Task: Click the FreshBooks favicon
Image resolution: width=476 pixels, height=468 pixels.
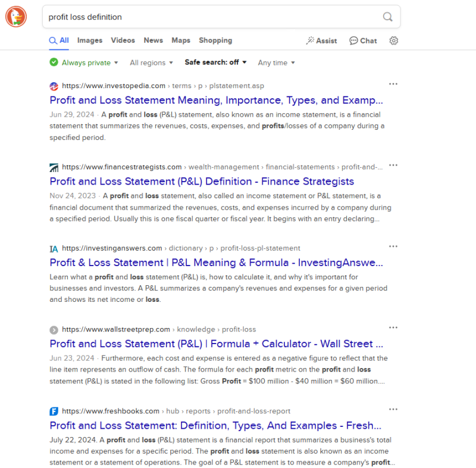Action: pos(54,411)
